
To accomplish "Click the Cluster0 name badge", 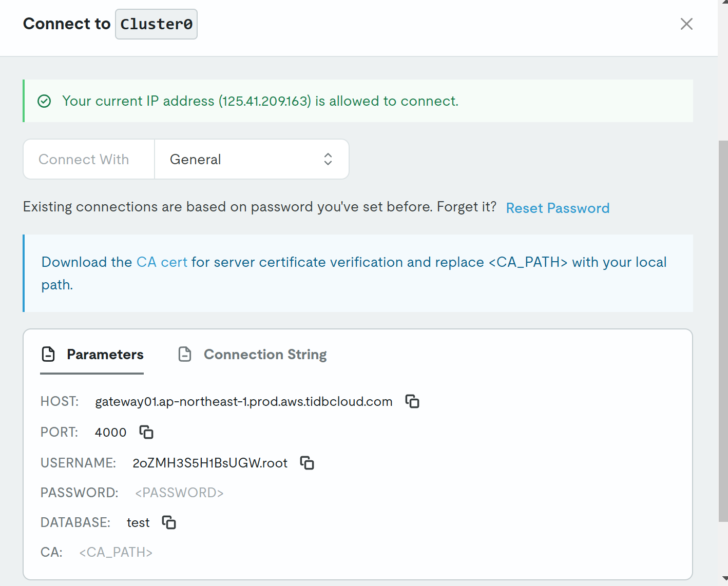I will click(156, 24).
